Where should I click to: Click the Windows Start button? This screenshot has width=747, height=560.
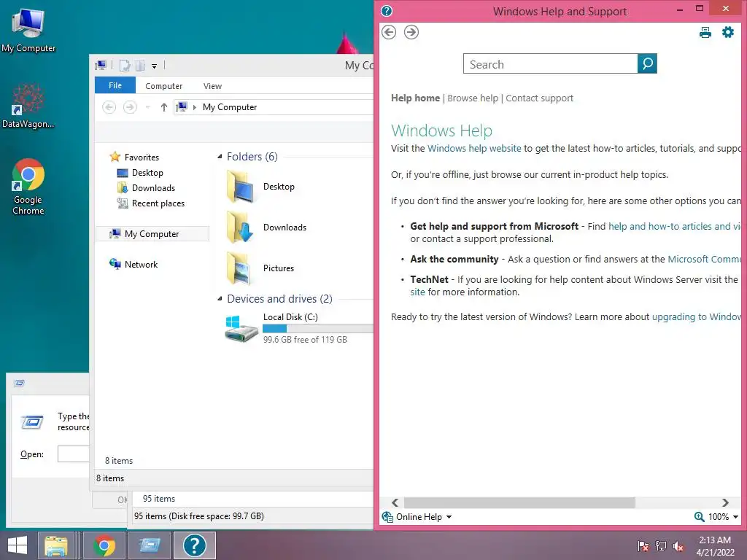(x=18, y=545)
